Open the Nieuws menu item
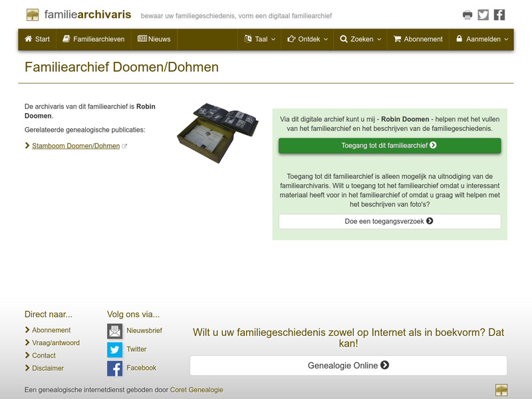The height and width of the screenshot is (399, 532). (155, 39)
